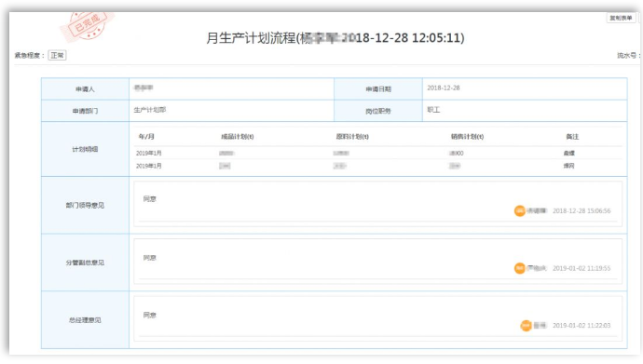Click the timestamp 2018-12-28 15:06:56

(x=581, y=211)
